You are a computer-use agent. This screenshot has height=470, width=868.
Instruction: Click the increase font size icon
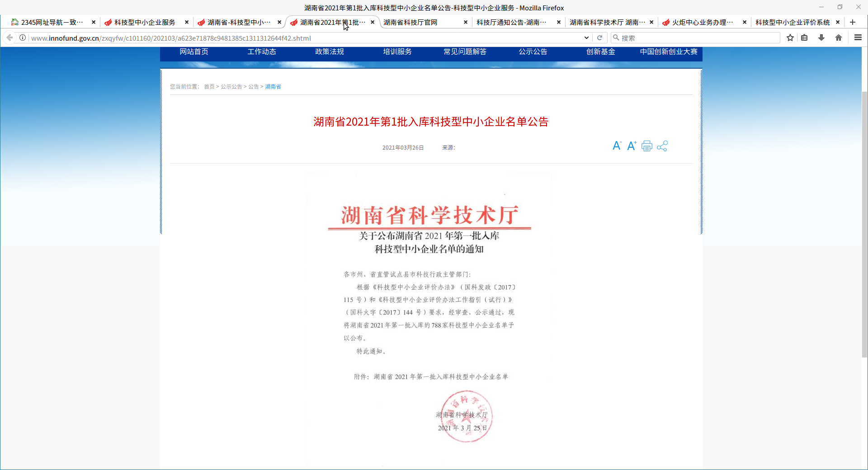click(x=632, y=146)
